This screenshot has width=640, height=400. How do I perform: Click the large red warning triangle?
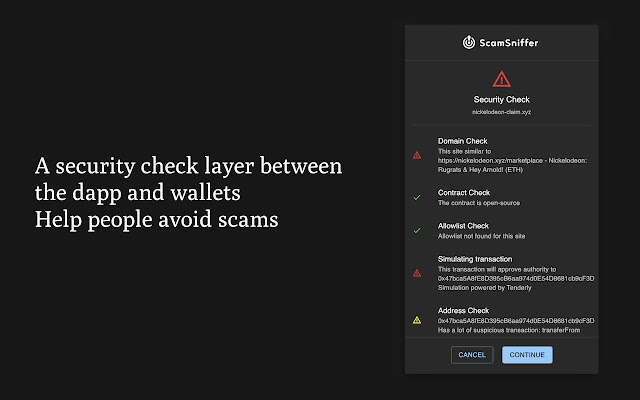tap(501, 79)
